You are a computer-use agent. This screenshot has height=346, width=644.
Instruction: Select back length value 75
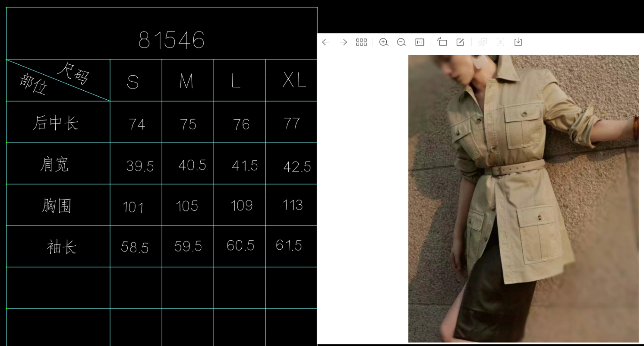(x=188, y=124)
